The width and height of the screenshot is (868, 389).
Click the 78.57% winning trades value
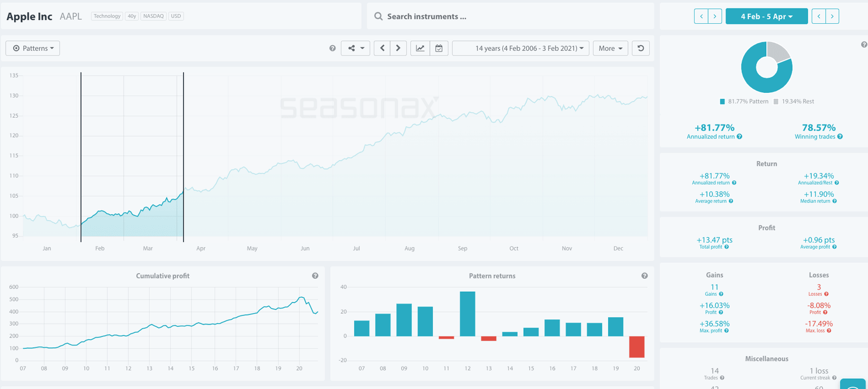[819, 128]
